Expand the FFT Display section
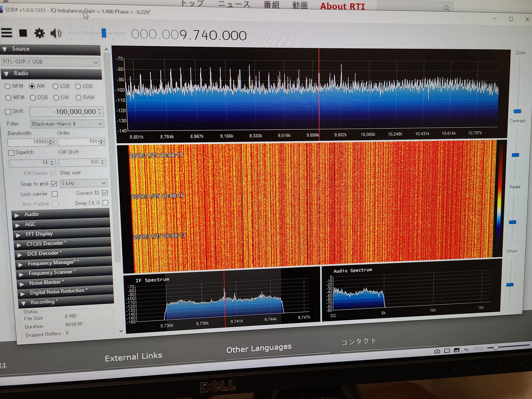 [39, 234]
